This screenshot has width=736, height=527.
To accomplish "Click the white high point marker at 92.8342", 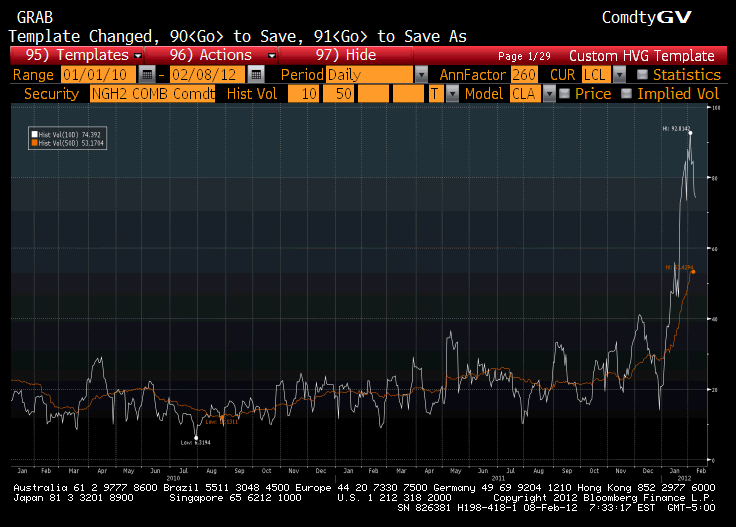I will 690,133.
